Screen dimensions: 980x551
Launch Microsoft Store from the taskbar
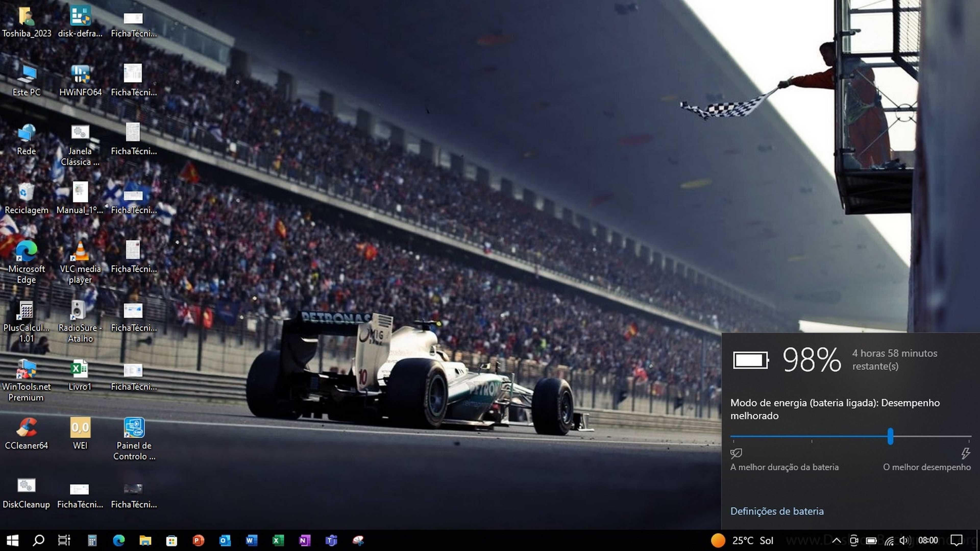click(x=171, y=540)
